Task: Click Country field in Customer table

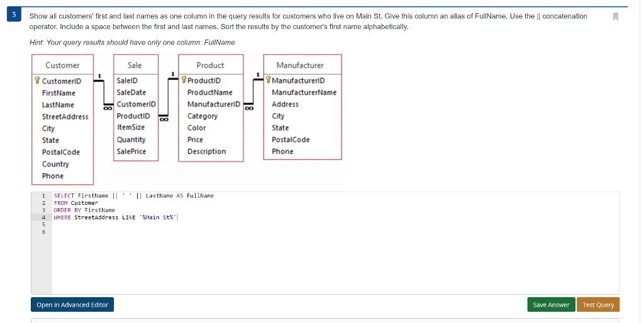Action: [x=55, y=164]
